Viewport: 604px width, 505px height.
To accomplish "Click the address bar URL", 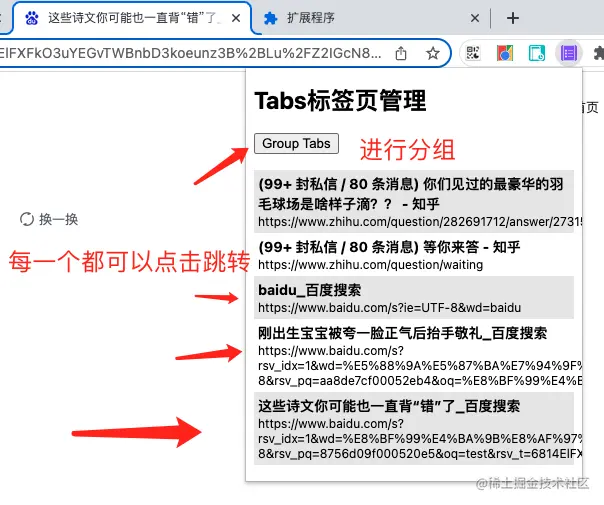I will pos(191,53).
